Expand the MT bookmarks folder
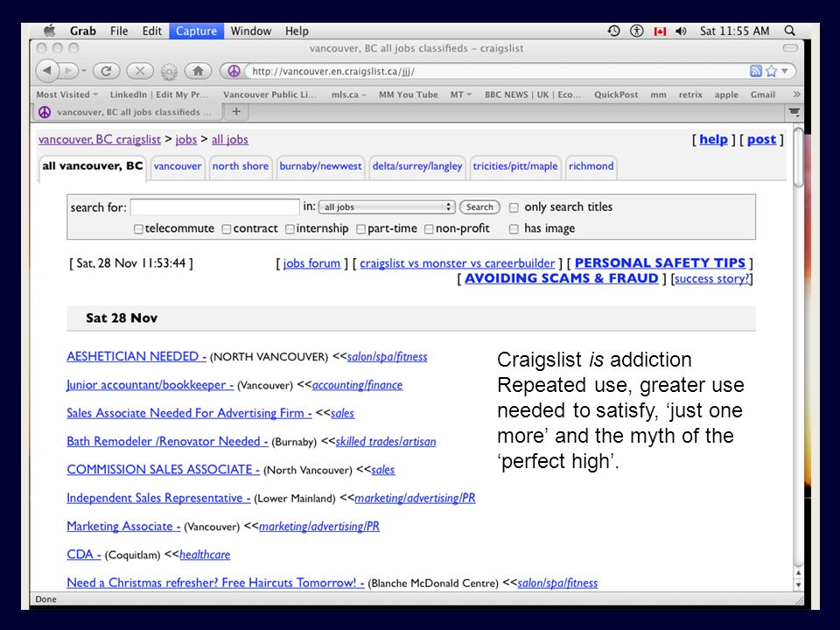The image size is (840, 630). 461,94
